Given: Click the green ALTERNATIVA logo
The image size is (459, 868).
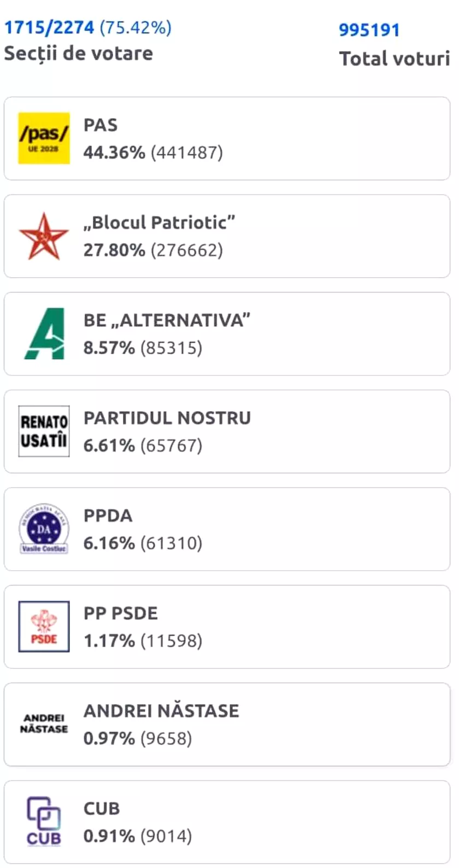Looking at the screenshot, I should coord(44,333).
